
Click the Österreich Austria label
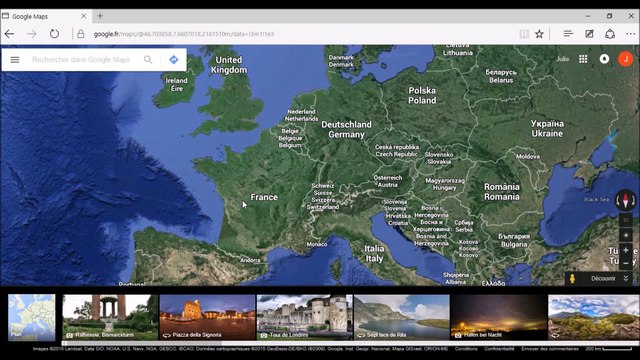point(388,181)
